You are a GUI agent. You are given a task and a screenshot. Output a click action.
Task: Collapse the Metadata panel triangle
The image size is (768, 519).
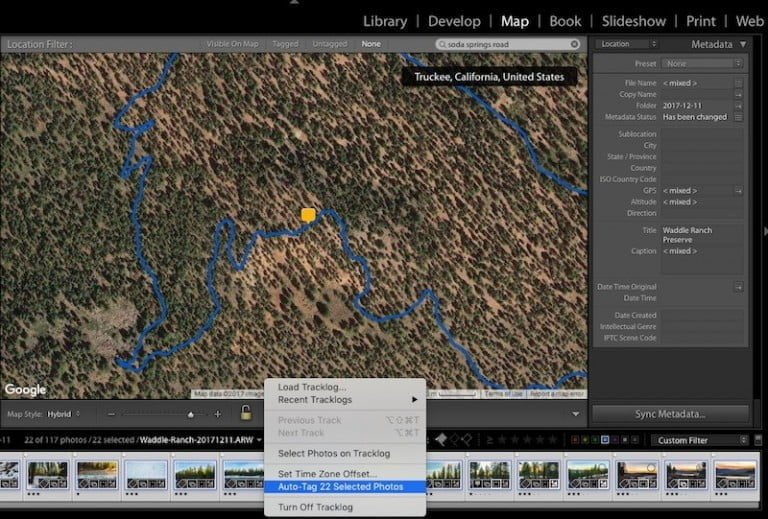pos(743,44)
